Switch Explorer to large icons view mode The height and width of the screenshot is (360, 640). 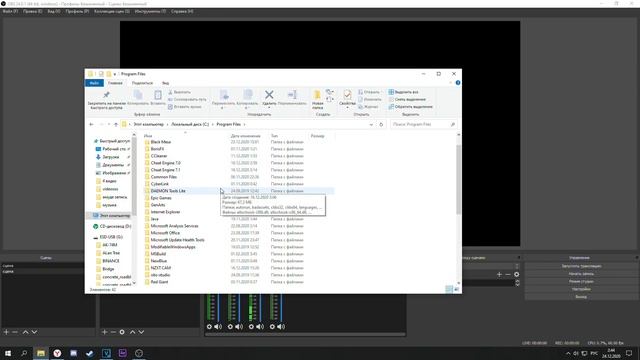pyautogui.click(x=457, y=289)
